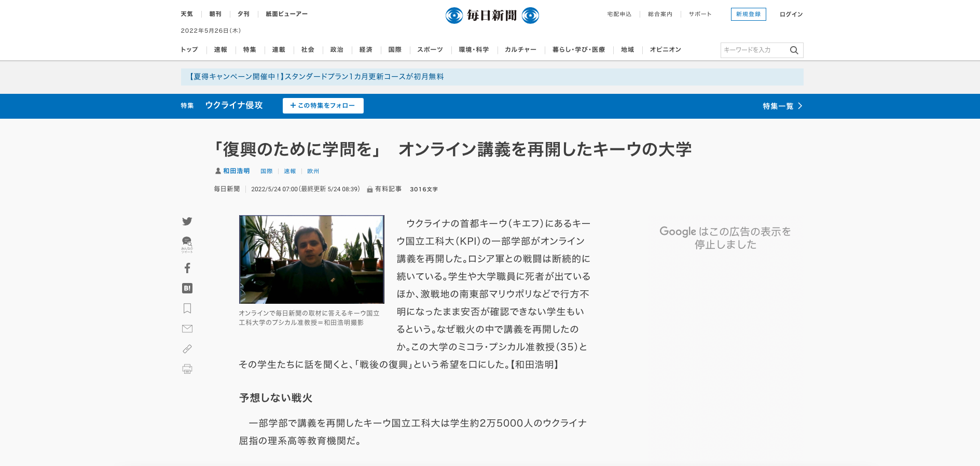The image size is (980, 466).
Task: Add to Hatena Bookmark B! icon
Action: (187, 288)
